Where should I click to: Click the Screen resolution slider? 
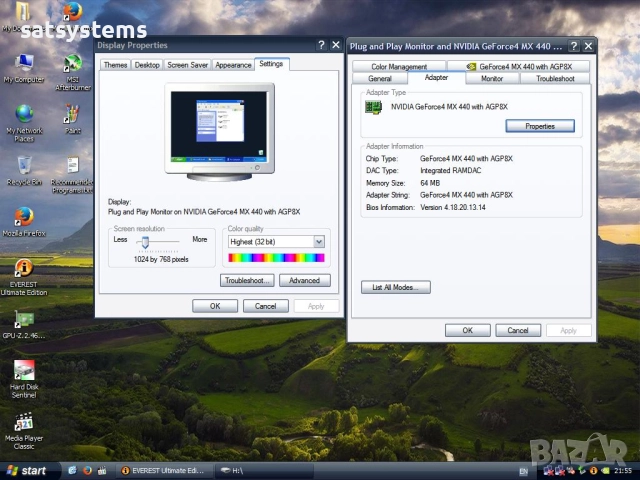[145, 241]
